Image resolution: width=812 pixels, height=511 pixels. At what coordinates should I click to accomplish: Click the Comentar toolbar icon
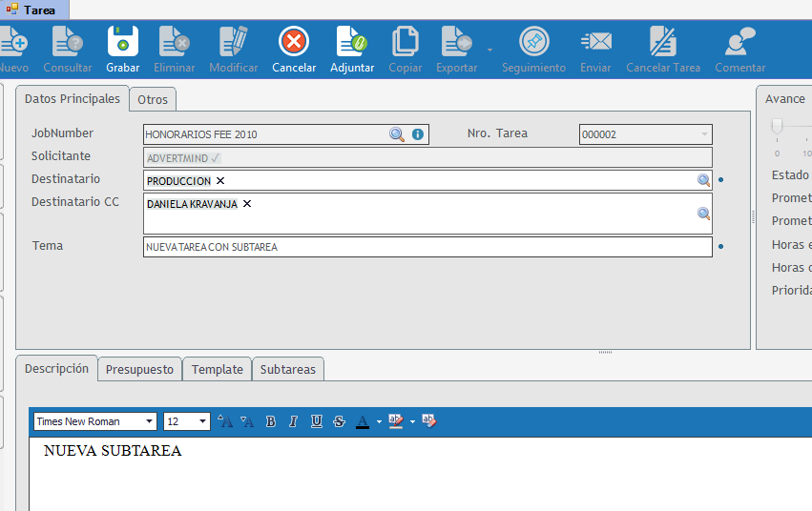click(x=739, y=42)
